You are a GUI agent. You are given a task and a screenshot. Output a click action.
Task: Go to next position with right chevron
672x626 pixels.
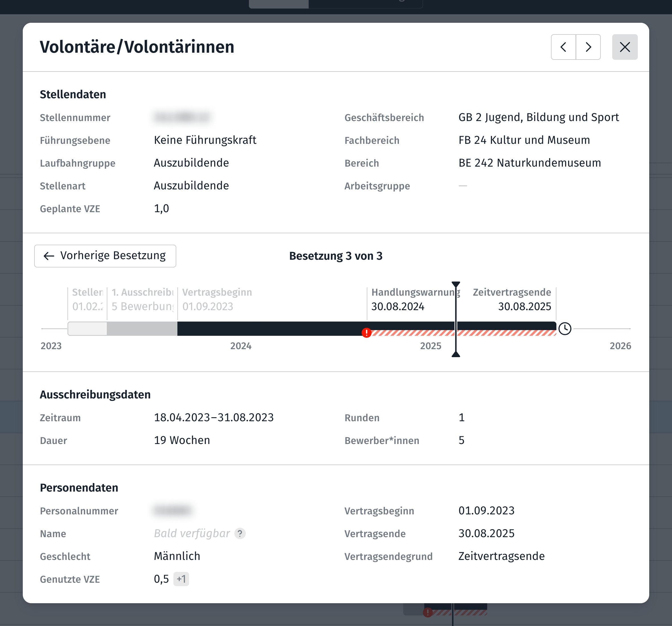point(588,47)
